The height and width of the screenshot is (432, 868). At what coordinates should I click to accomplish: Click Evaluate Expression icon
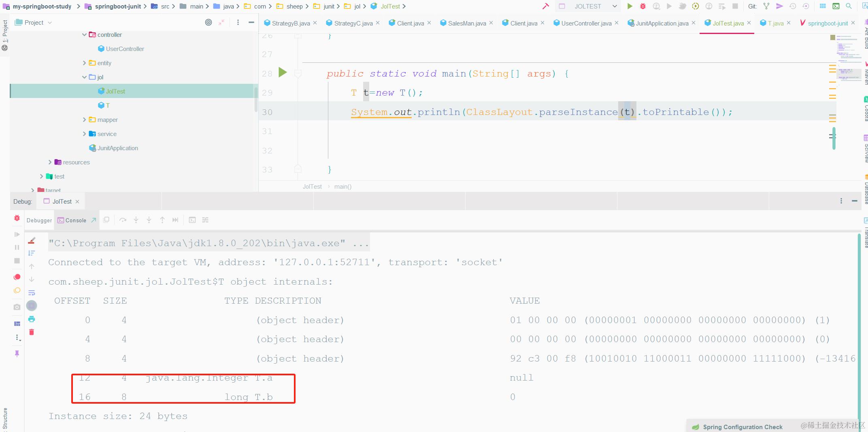(x=192, y=220)
